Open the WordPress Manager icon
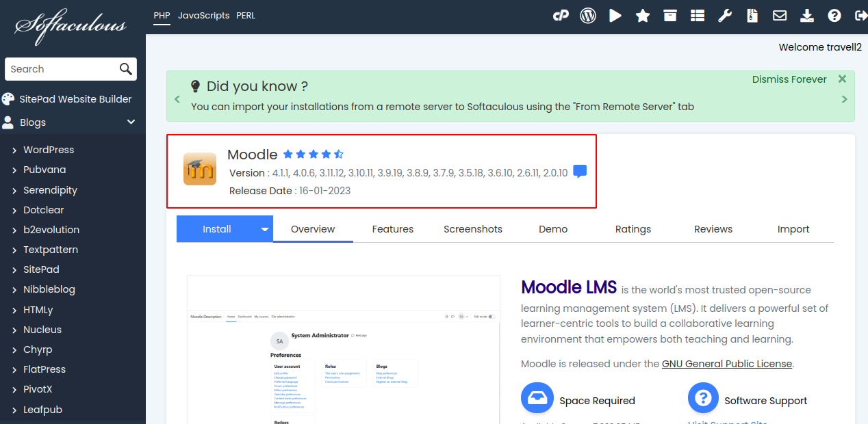 point(588,15)
